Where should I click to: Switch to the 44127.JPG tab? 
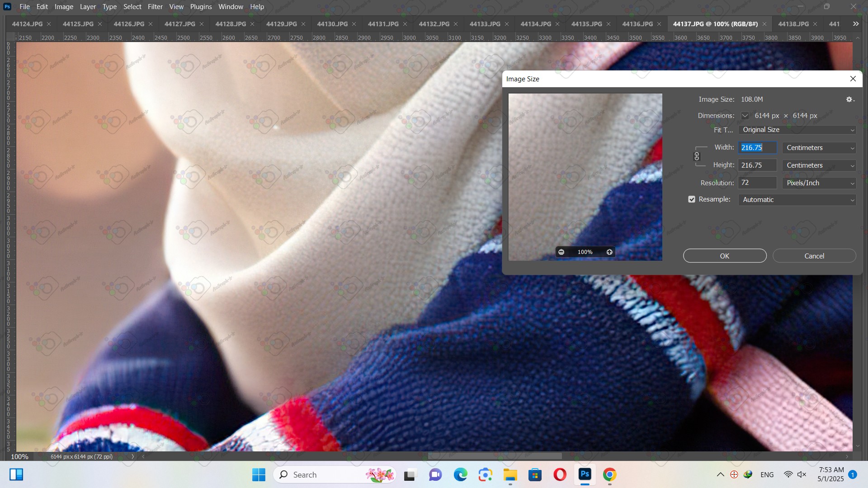tap(180, 24)
